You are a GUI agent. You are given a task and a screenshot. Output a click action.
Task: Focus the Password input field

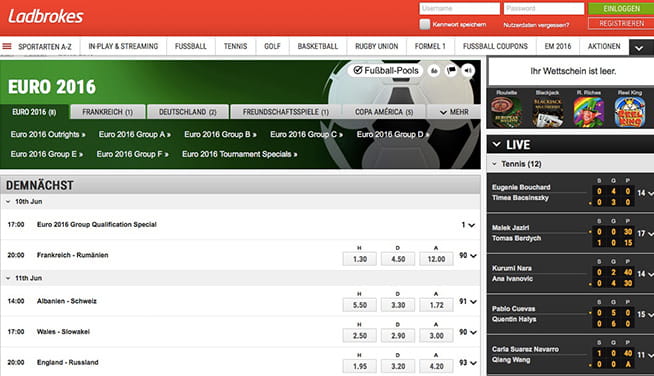pos(544,8)
